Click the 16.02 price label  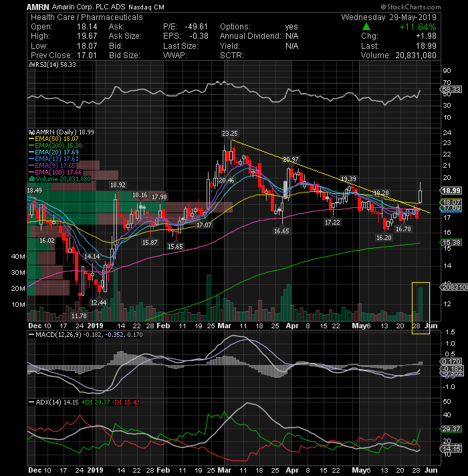coord(47,241)
